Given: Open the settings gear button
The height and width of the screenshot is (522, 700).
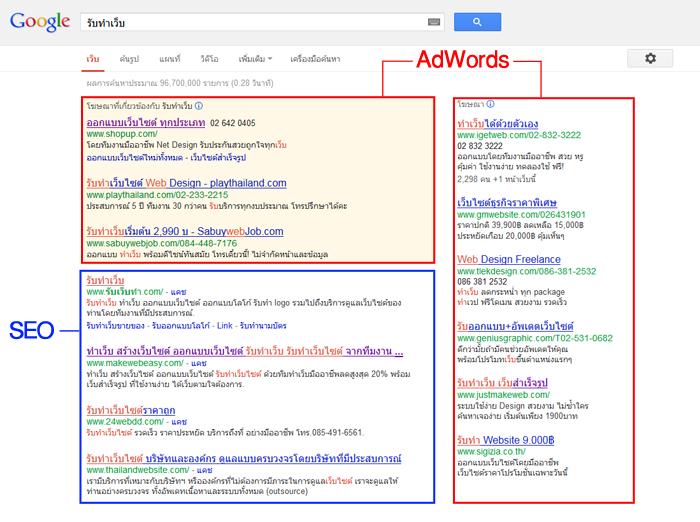Looking at the screenshot, I should point(650,58).
